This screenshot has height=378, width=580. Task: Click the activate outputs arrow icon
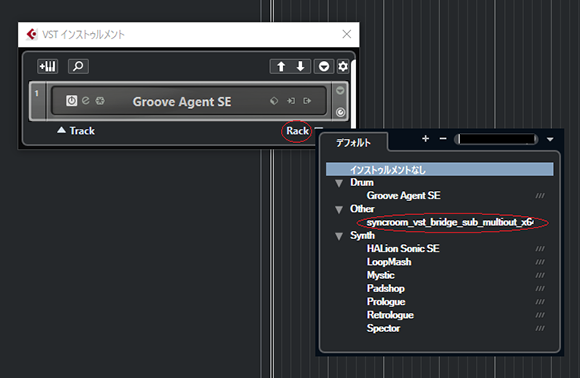click(x=307, y=101)
